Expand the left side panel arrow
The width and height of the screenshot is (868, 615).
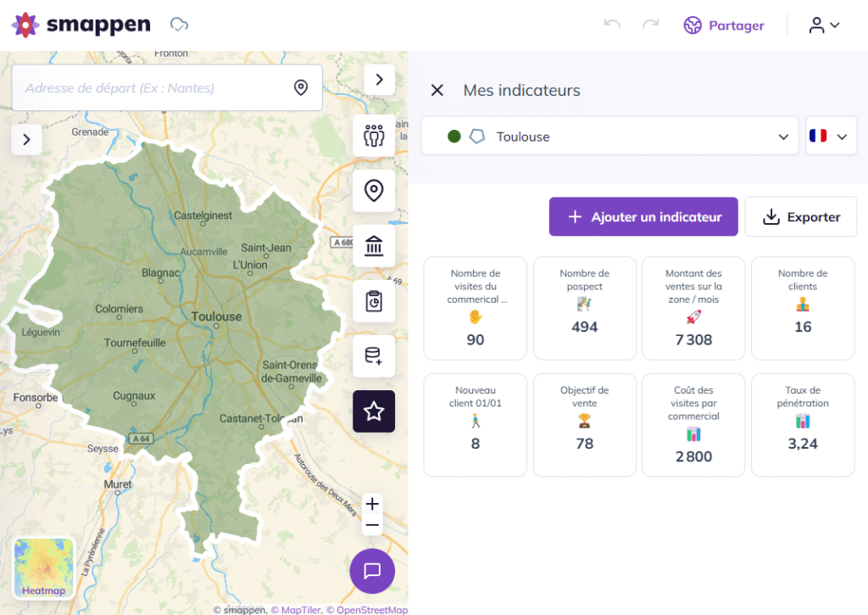[x=26, y=139]
